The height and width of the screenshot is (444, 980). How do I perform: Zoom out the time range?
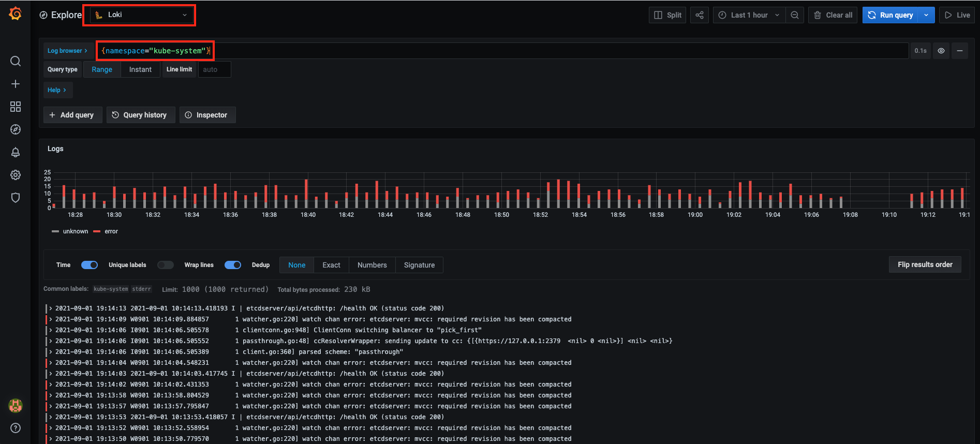(x=795, y=15)
